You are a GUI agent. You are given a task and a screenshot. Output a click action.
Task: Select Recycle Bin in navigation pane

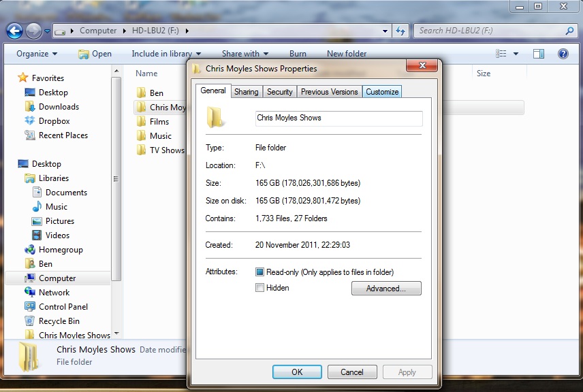[x=59, y=321]
